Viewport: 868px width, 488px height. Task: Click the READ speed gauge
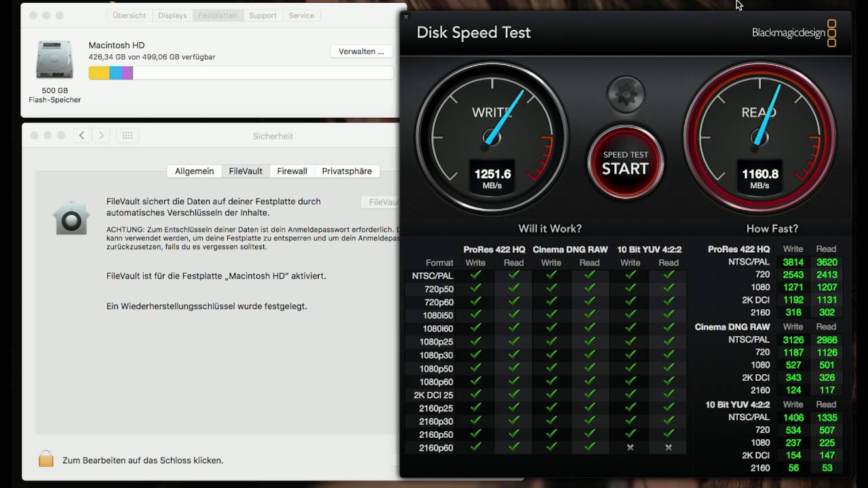pyautogui.click(x=759, y=138)
